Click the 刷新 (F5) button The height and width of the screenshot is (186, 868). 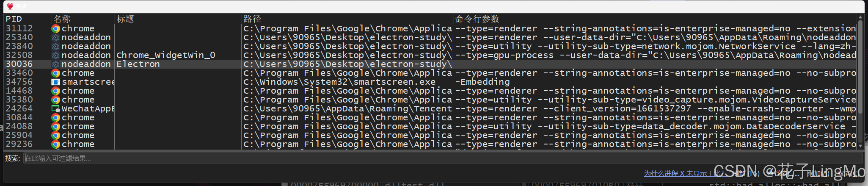click(747, 173)
